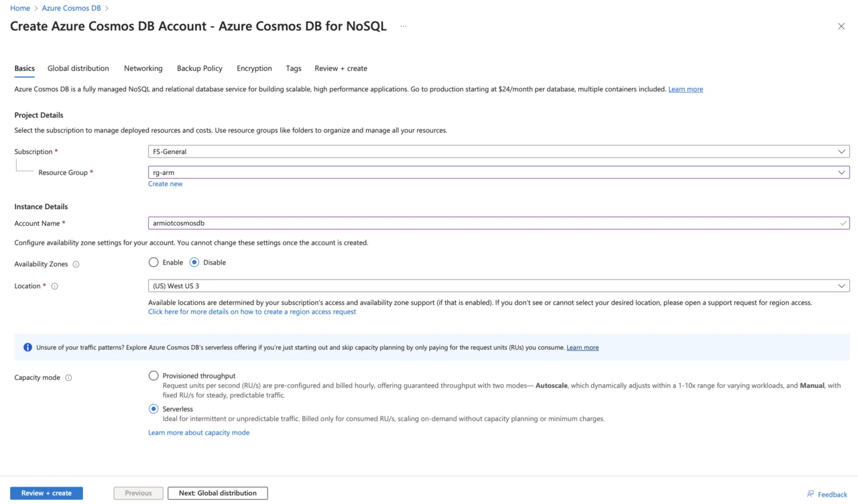Select Disable for Availability Zones

(x=194, y=263)
